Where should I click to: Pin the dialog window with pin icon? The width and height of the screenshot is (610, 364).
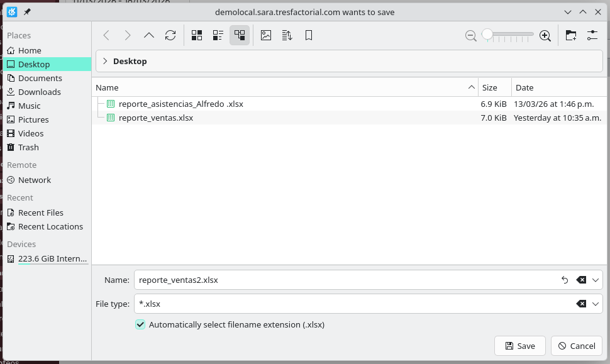coord(27,12)
